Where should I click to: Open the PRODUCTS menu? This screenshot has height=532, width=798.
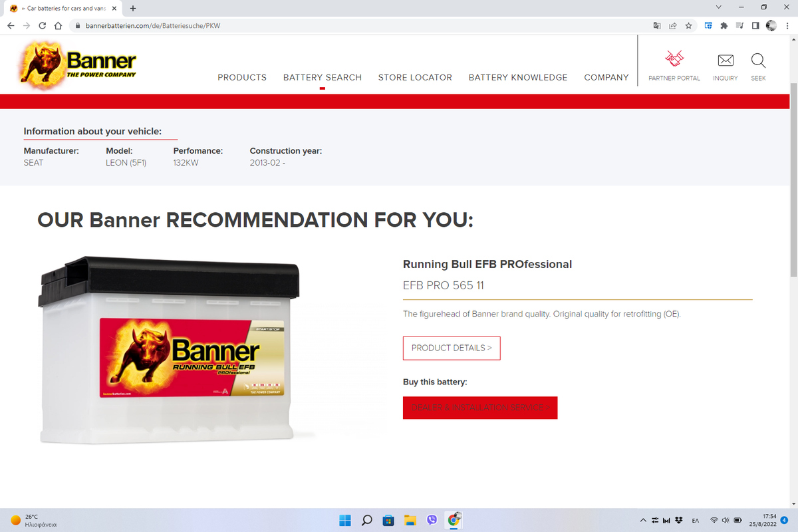(242, 78)
